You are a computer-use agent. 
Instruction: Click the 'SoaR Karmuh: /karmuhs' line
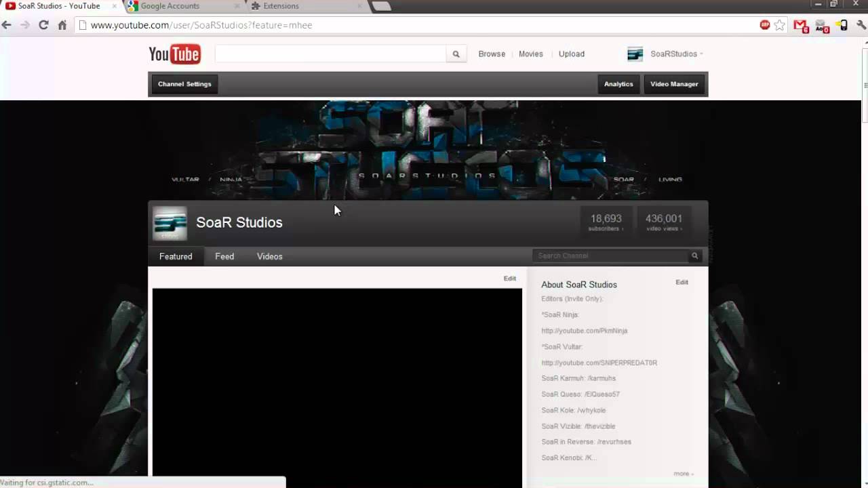coord(578,378)
